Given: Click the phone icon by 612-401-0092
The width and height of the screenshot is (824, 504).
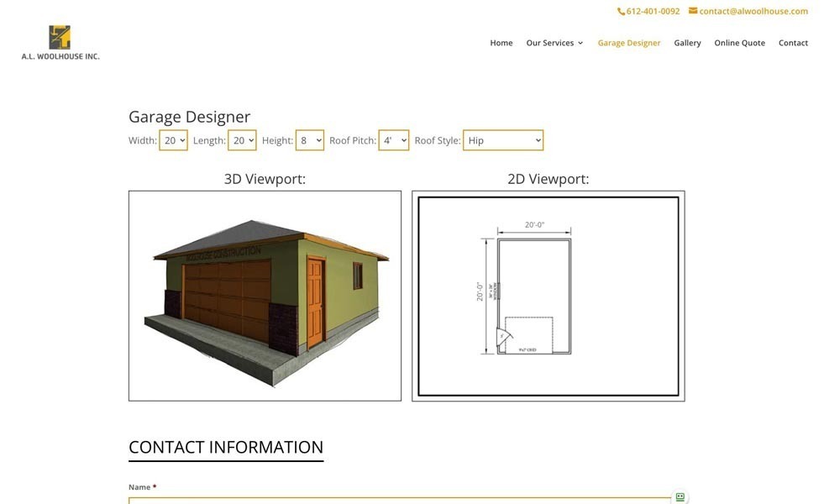Looking at the screenshot, I should coord(621,11).
